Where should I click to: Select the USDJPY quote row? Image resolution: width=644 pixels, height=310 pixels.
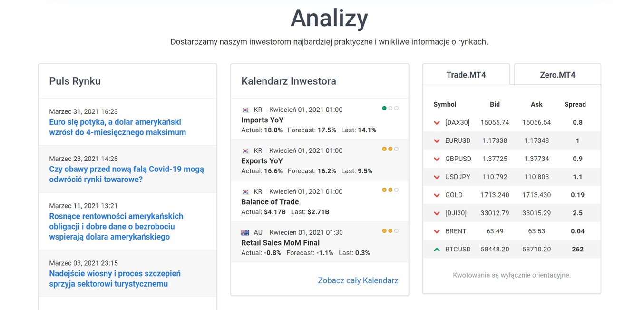pos(511,177)
